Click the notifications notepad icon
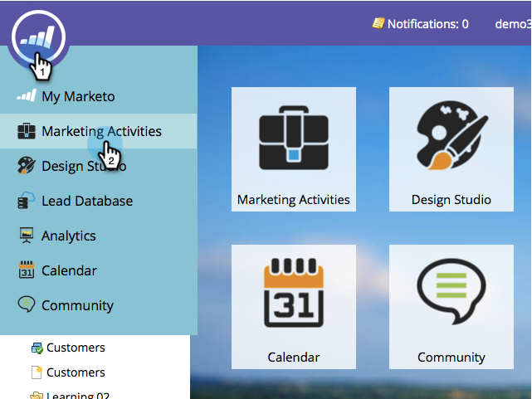The width and height of the screenshot is (532, 399). point(378,23)
